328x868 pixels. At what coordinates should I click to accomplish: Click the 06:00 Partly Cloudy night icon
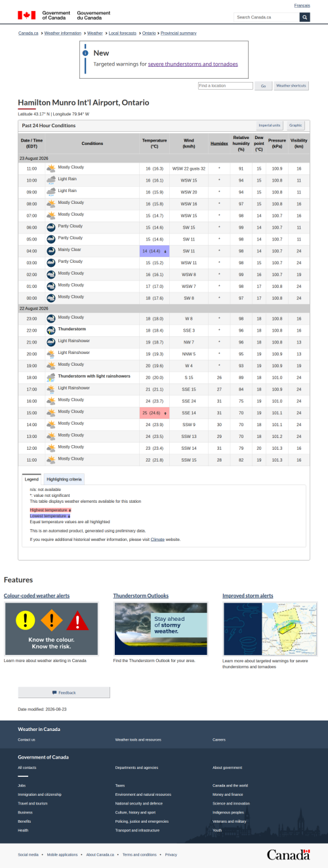pos(51,227)
